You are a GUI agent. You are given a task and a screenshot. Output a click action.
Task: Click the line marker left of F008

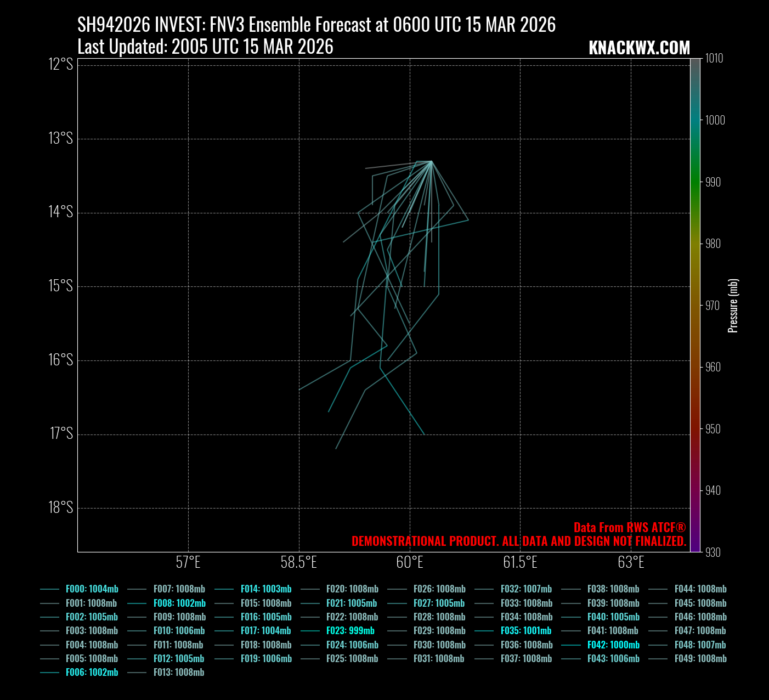137,603
